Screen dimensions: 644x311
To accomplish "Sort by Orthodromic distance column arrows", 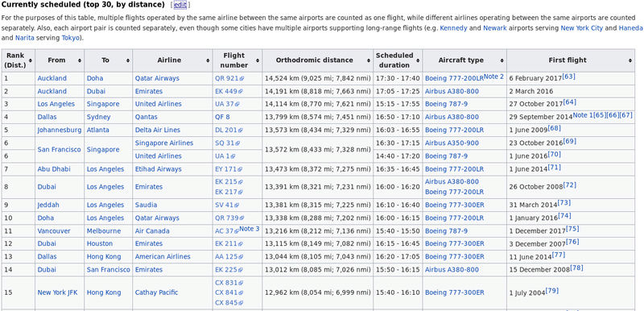I will (x=369, y=60).
